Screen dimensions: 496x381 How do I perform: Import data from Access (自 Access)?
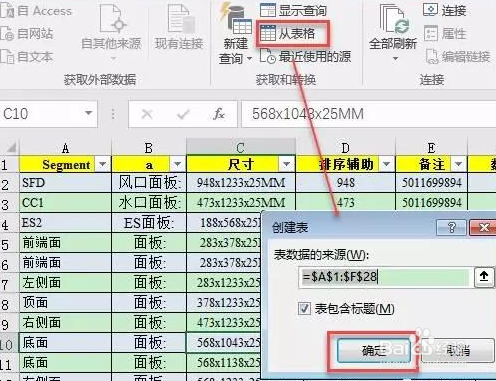click(36, 11)
